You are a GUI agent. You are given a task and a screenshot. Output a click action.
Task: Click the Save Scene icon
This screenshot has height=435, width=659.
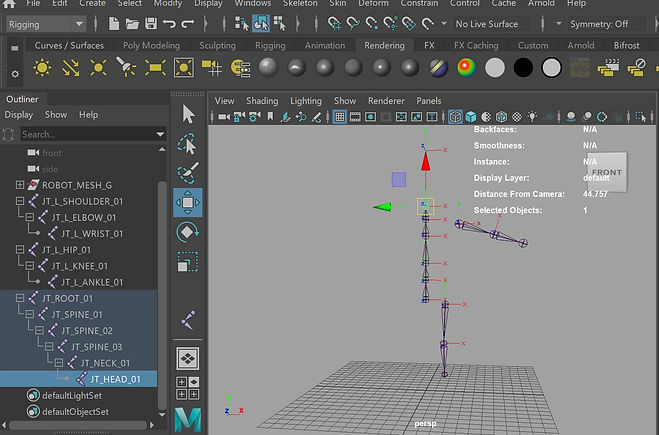[x=151, y=24]
